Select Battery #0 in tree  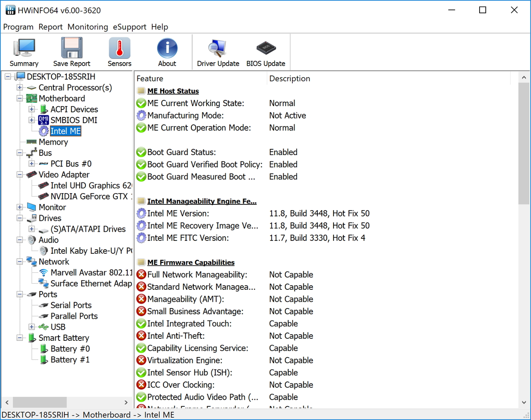tap(70, 349)
